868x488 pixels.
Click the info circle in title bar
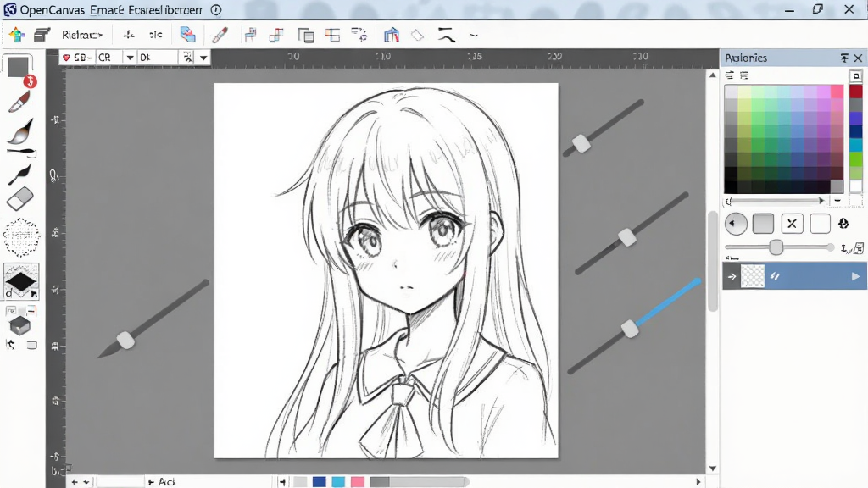click(216, 10)
